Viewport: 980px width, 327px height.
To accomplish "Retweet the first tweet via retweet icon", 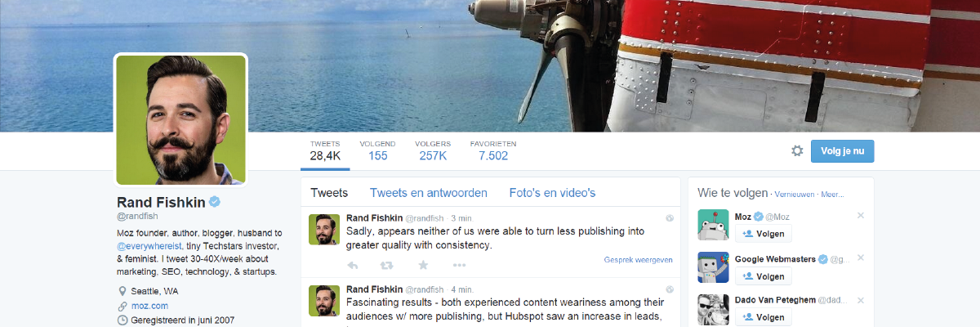I will pyautogui.click(x=386, y=265).
